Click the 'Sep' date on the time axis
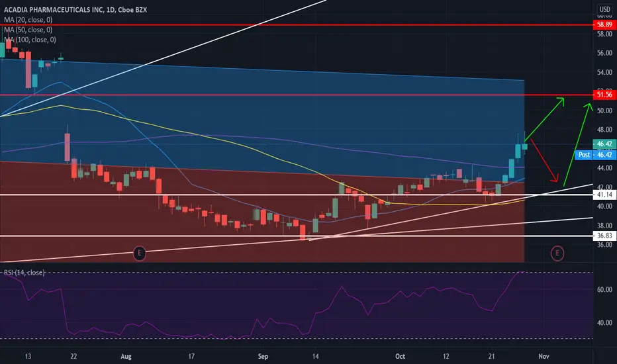The width and height of the screenshot is (617, 364). coord(263,357)
